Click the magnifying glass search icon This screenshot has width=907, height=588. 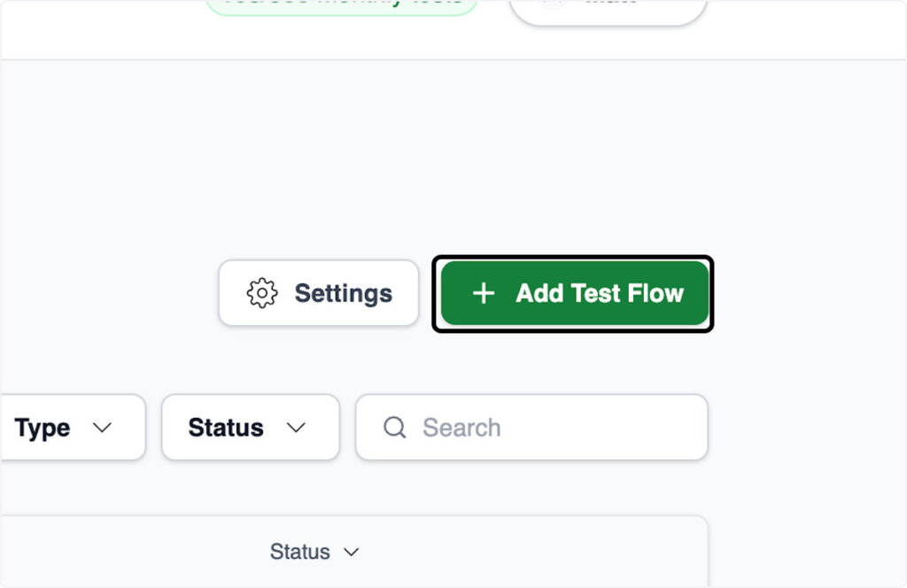pyautogui.click(x=394, y=428)
